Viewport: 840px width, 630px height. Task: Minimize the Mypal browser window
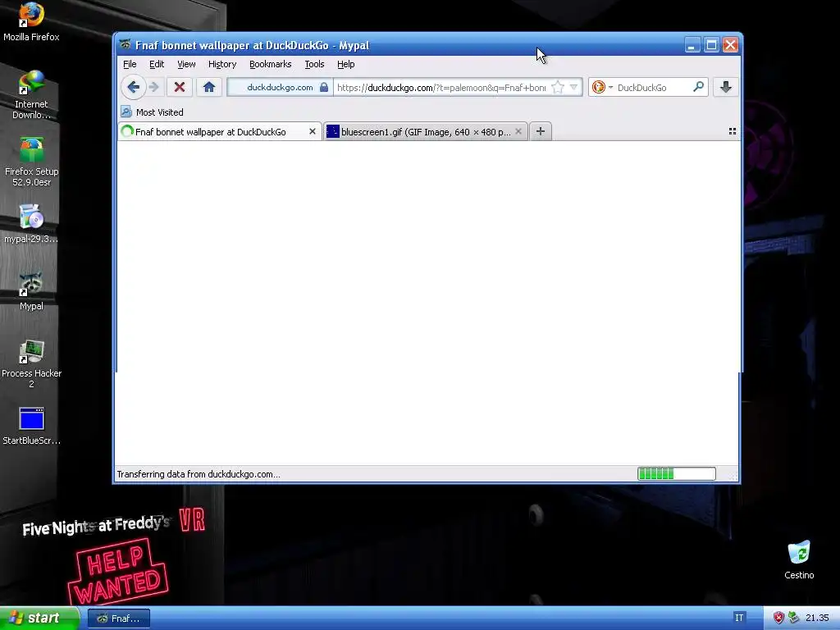click(692, 45)
